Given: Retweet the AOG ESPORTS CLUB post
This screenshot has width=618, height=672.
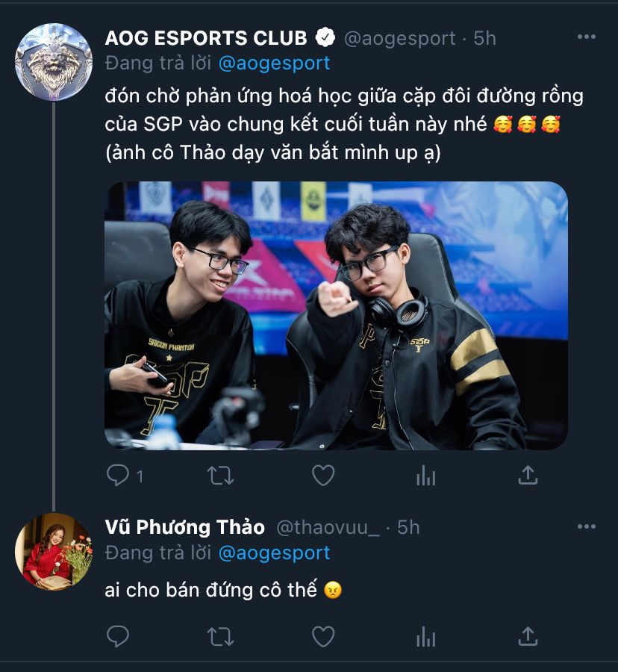Looking at the screenshot, I should pyautogui.click(x=221, y=476).
